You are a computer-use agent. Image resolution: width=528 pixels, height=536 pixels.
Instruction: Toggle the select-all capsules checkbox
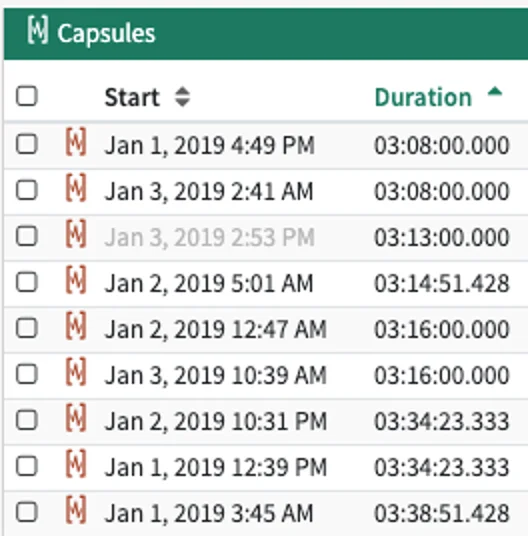pyautogui.click(x=27, y=96)
